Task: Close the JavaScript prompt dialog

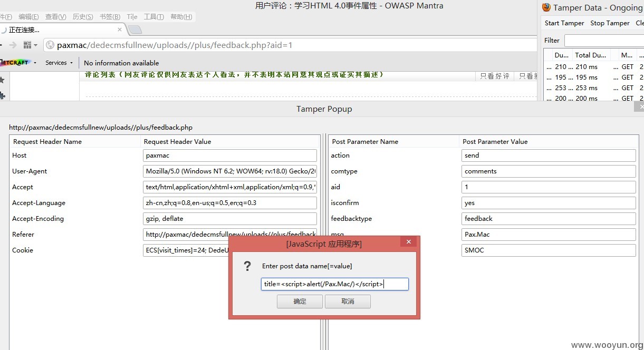Action: (409, 242)
